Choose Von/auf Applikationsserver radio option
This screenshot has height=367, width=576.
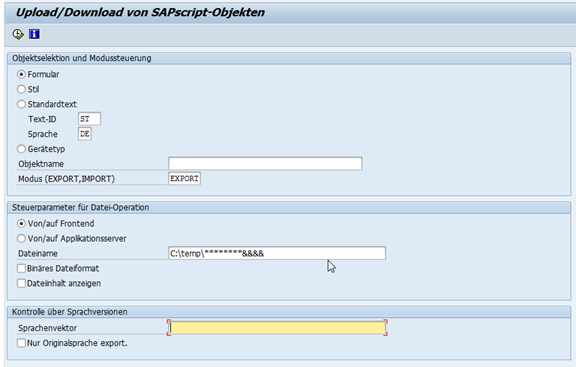pos(21,238)
